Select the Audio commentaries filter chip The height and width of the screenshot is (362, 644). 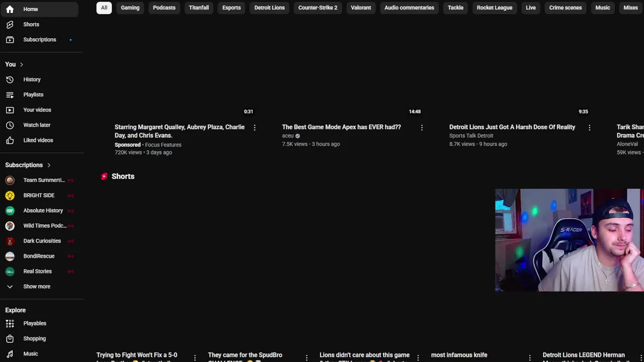point(409,8)
